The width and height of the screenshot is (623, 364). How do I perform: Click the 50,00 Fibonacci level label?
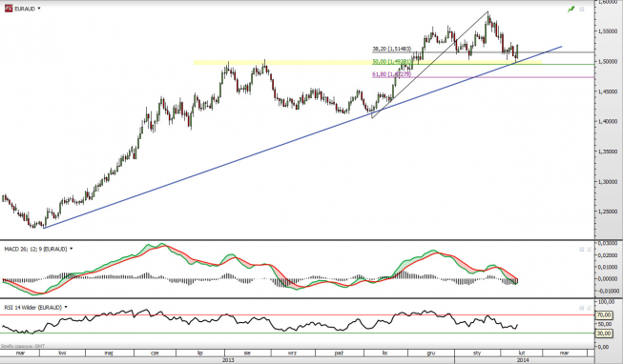coord(392,62)
